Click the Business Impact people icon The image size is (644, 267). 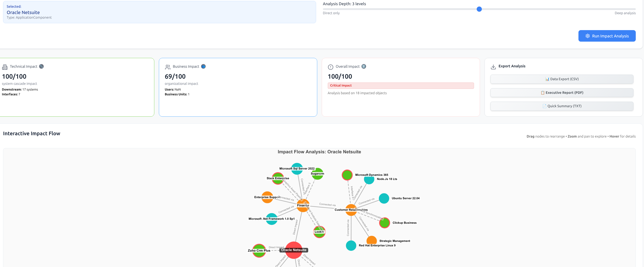coord(168,67)
